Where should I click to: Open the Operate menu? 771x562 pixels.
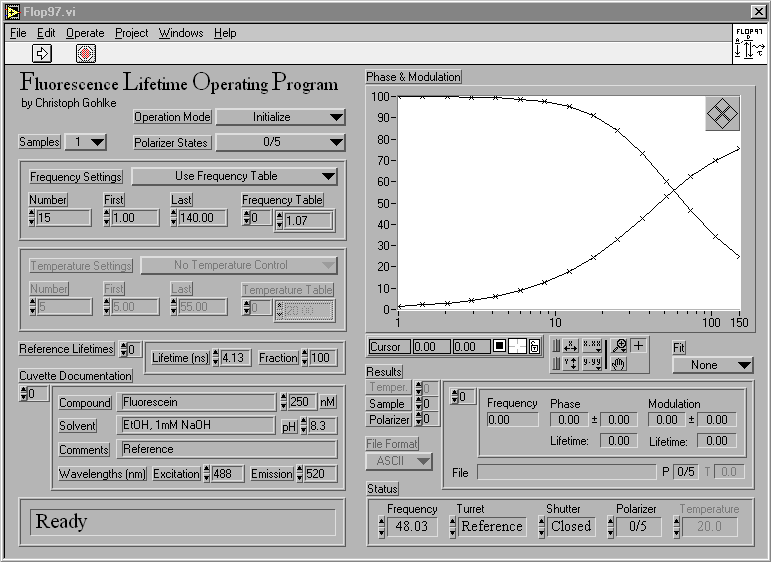click(x=85, y=33)
